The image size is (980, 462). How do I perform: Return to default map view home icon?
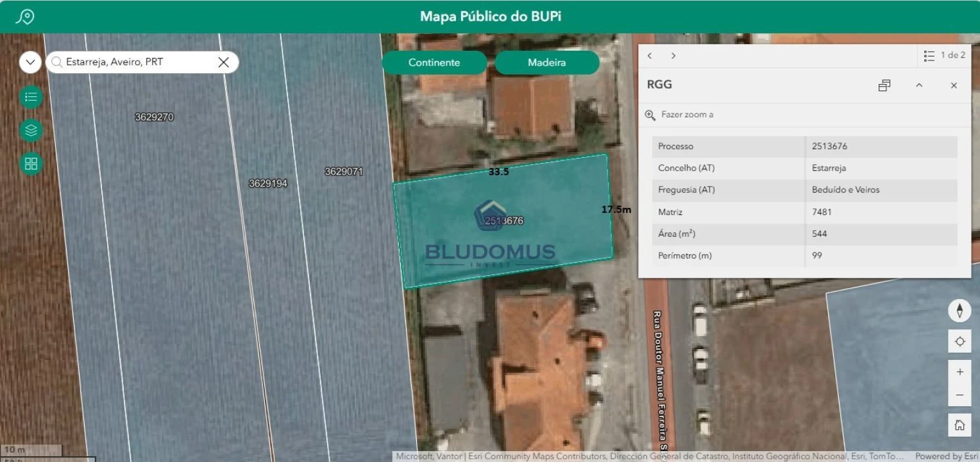click(959, 425)
